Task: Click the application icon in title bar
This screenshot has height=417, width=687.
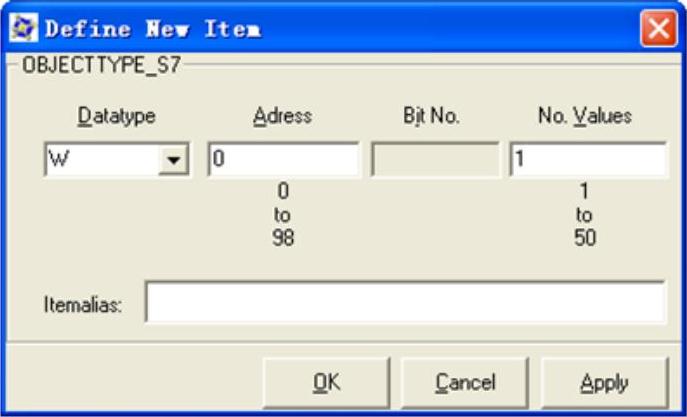Action: [x=24, y=28]
